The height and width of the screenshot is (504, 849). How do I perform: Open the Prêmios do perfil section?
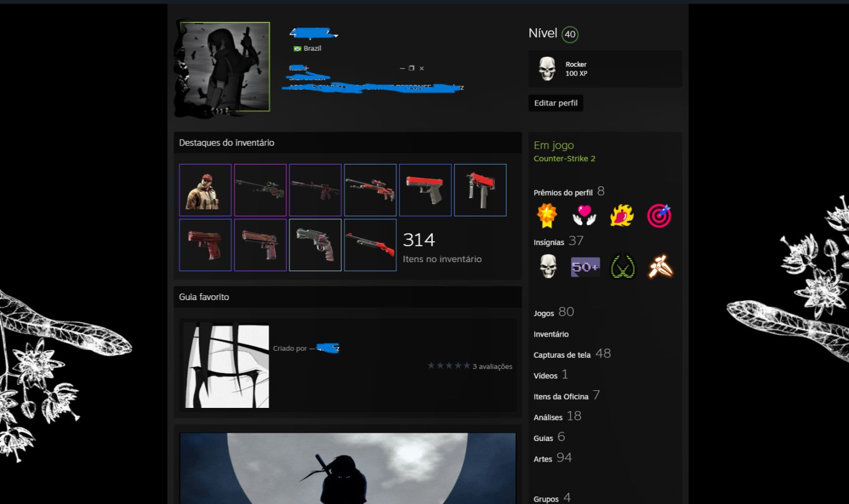[563, 193]
